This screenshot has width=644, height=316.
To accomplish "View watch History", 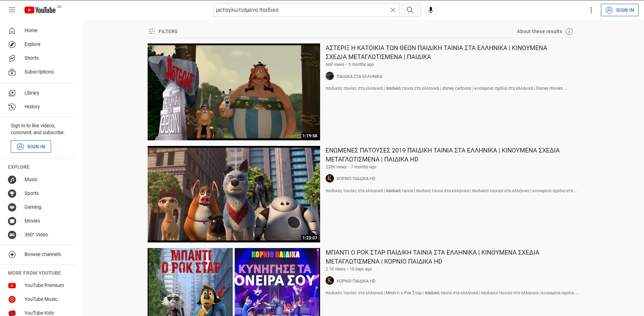I will (x=32, y=107).
